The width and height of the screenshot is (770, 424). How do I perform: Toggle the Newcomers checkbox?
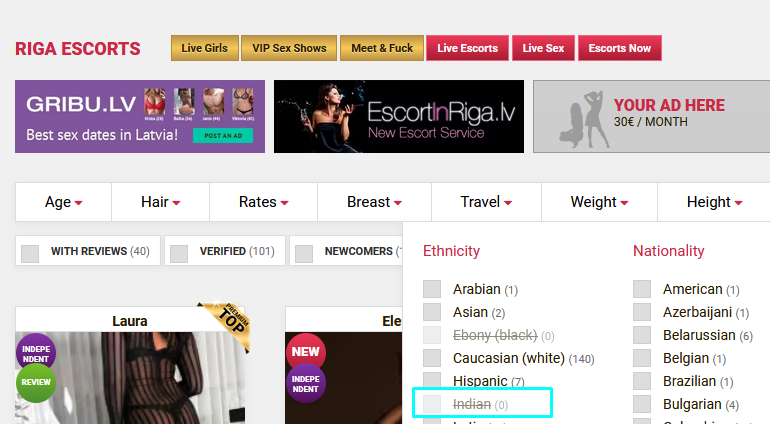304,254
